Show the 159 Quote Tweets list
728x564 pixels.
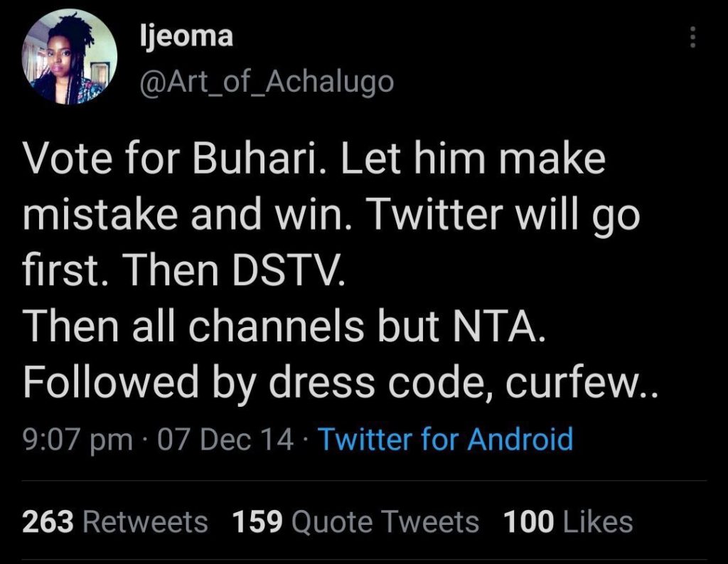(355, 522)
